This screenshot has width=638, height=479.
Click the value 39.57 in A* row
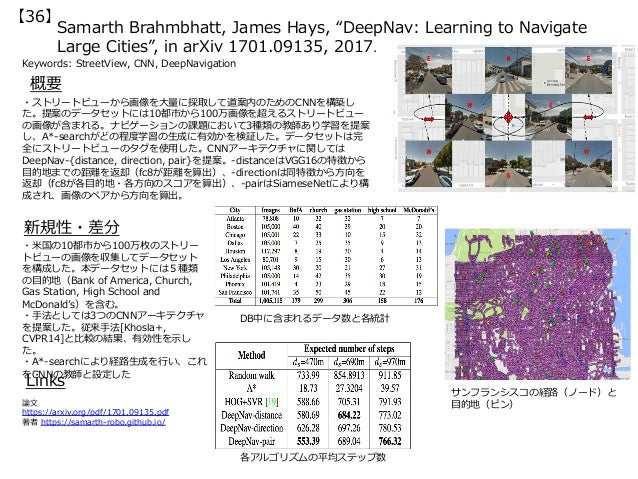[x=389, y=388]
